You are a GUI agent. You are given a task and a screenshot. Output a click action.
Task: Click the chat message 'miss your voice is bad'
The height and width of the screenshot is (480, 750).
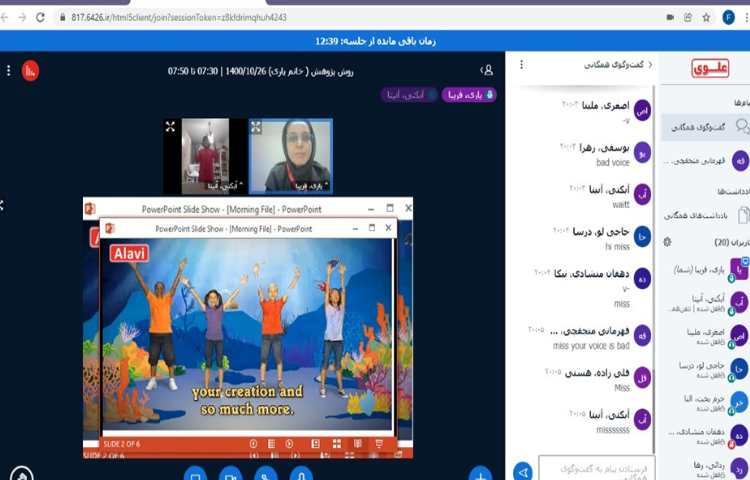[x=591, y=346]
